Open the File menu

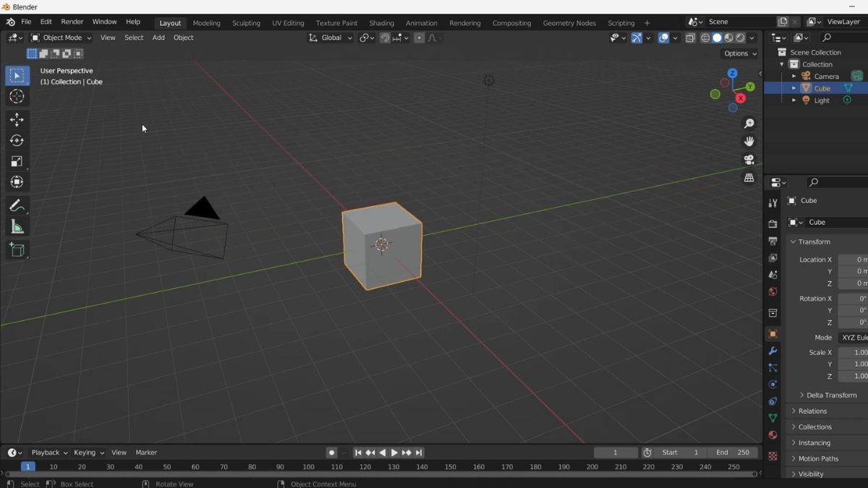click(x=26, y=22)
